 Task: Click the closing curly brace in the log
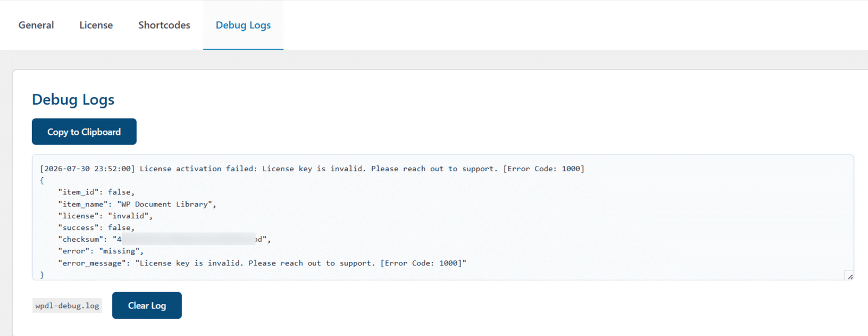42,275
